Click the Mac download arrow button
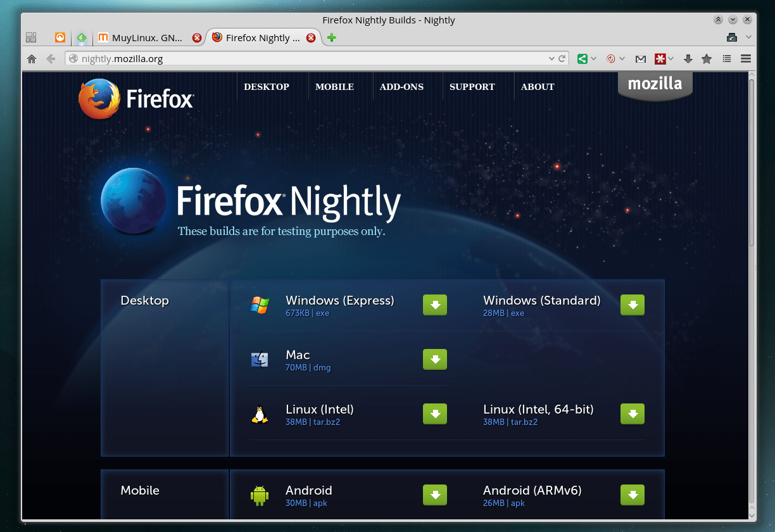The height and width of the screenshot is (532, 775). [435, 360]
